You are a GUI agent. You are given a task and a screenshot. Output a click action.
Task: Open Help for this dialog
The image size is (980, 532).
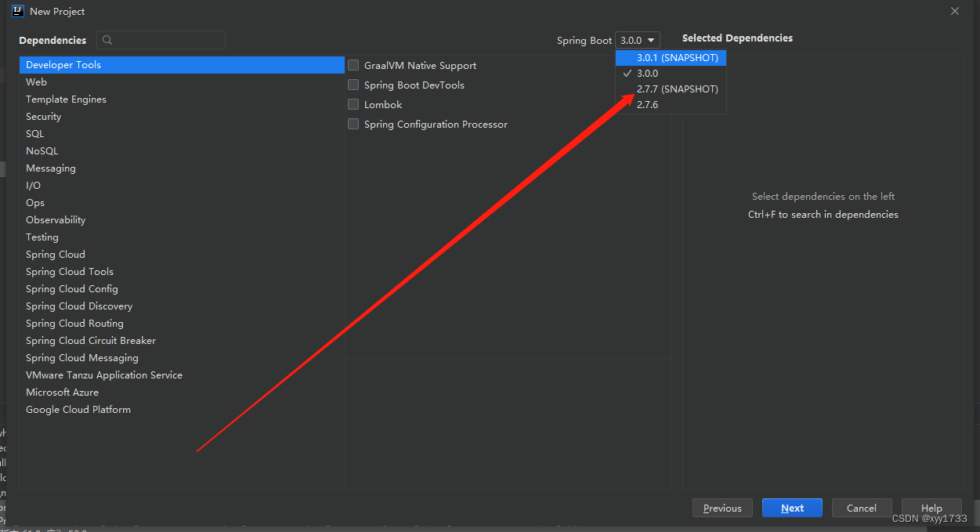coord(931,508)
